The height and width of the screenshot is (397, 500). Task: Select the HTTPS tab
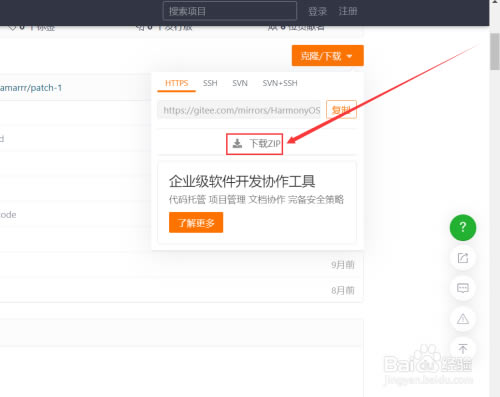[176, 83]
